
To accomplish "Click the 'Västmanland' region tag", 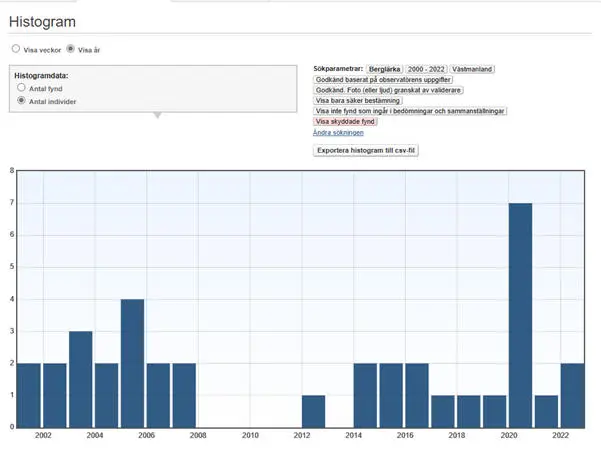I will (472, 68).
